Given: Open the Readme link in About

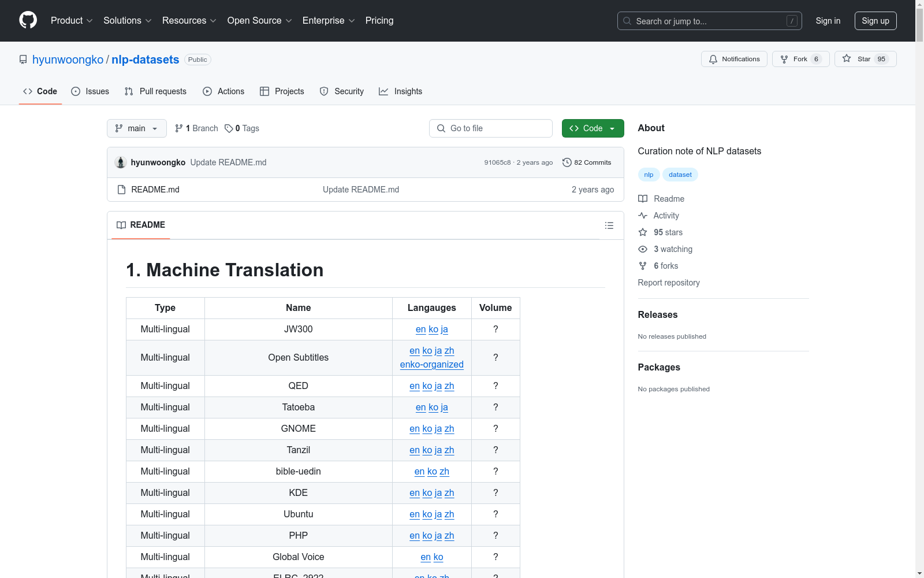Looking at the screenshot, I should (661, 199).
